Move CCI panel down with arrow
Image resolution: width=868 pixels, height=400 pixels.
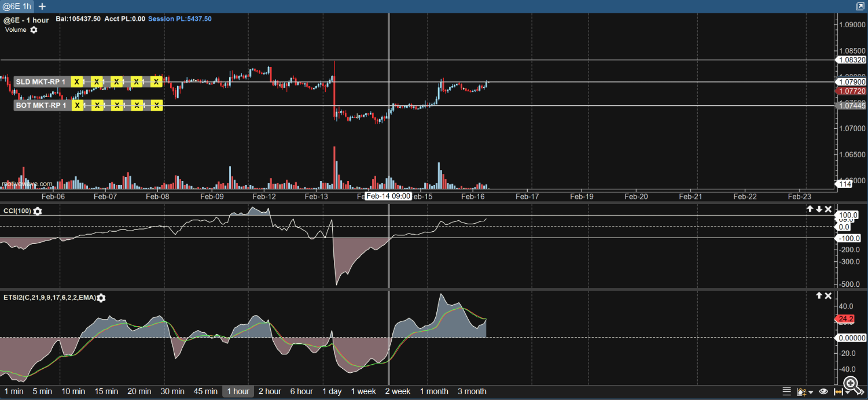tap(819, 209)
